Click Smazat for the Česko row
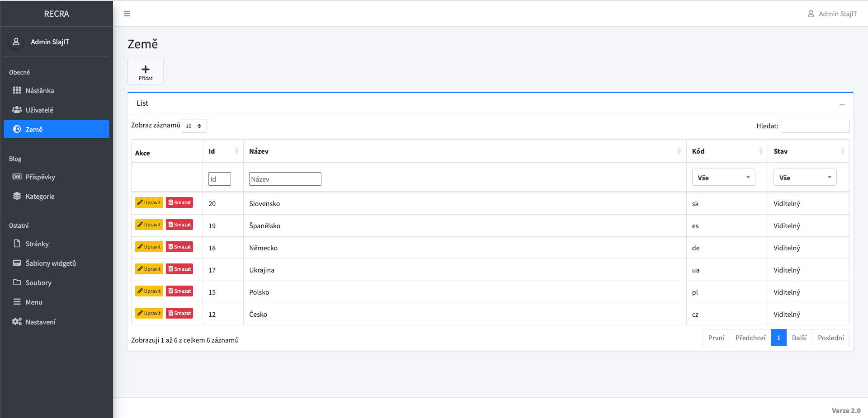The height and width of the screenshot is (418, 868). (179, 313)
